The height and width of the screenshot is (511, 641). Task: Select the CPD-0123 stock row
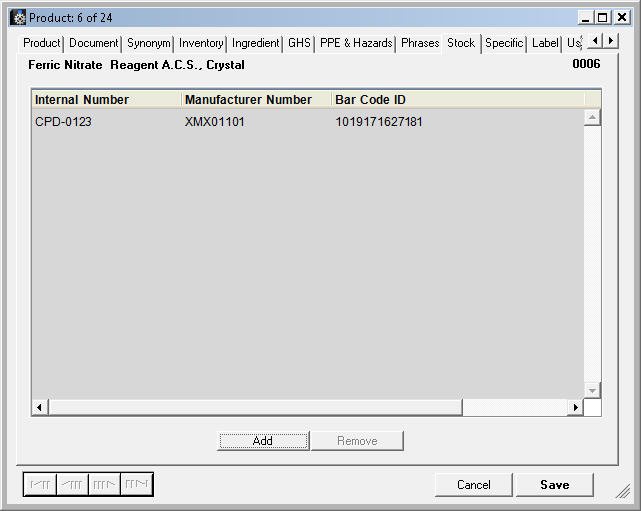[64, 122]
